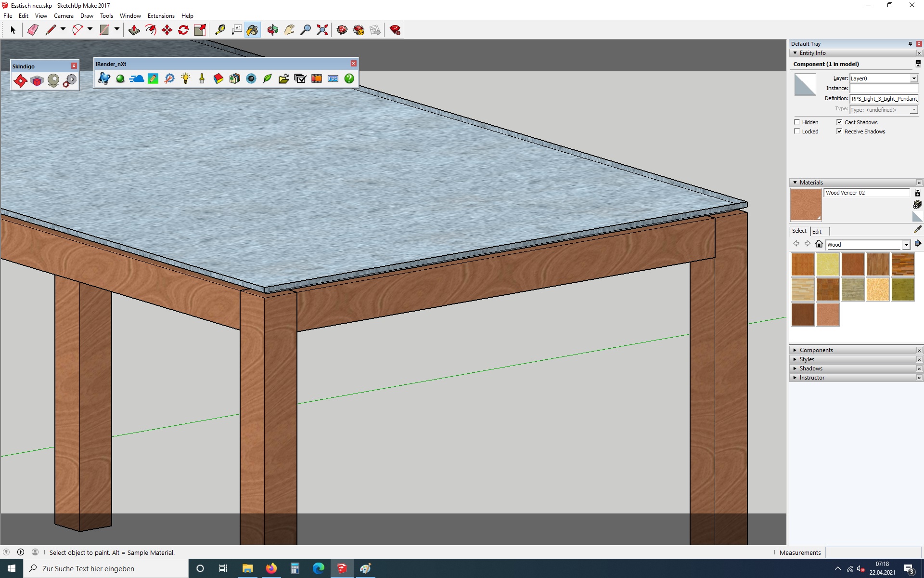Click the IRender nXt light bulb icon
This screenshot has width=924, height=578.
point(186,79)
